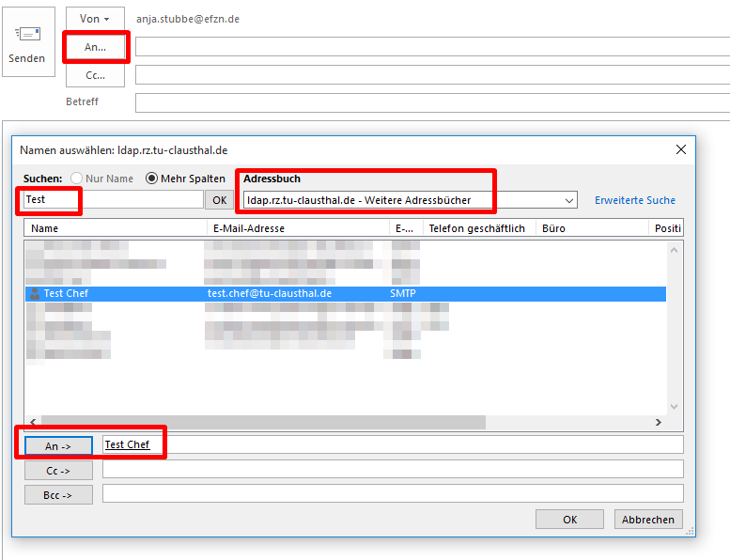The image size is (730, 560).
Task: Open the Von sender dropdown
Action: click(x=95, y=19)
